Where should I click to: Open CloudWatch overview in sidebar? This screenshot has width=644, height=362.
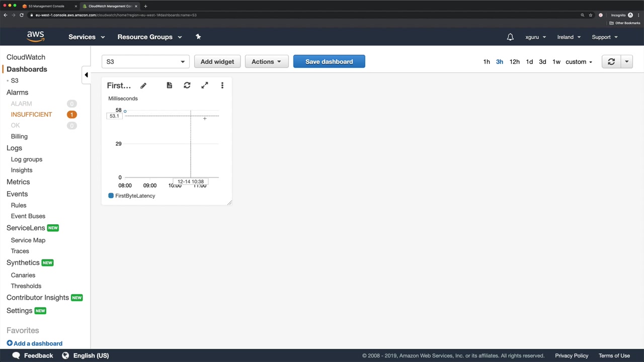point(26,57)
